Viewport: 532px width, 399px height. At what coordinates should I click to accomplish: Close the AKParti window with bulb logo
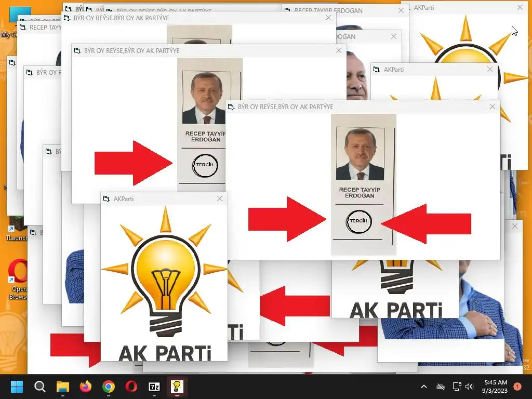click(x=220, y=198)
